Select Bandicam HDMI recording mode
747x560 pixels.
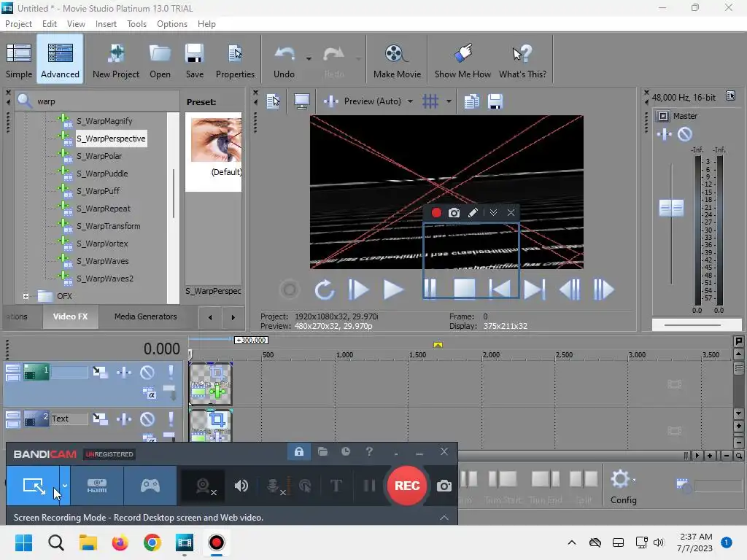[97, 486]
